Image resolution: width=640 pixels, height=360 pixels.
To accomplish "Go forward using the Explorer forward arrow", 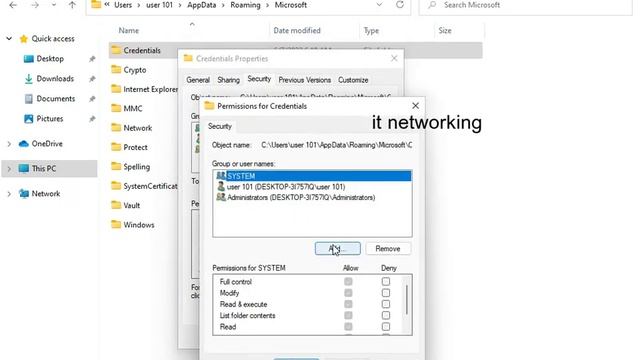I will (x=35, y=5).
